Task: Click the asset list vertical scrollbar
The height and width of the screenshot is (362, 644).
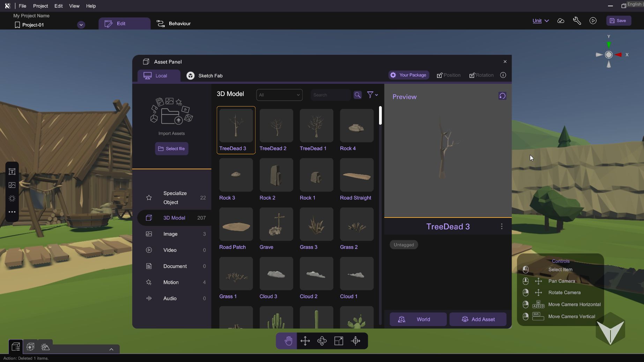Action: [380, 116]
